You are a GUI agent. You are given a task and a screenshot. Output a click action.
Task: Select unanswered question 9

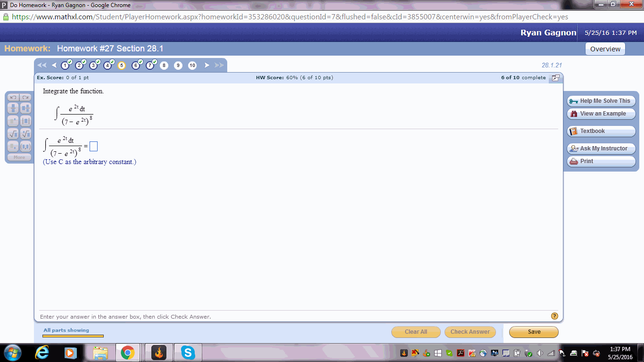pyautogui.click(x=178, y=66)
